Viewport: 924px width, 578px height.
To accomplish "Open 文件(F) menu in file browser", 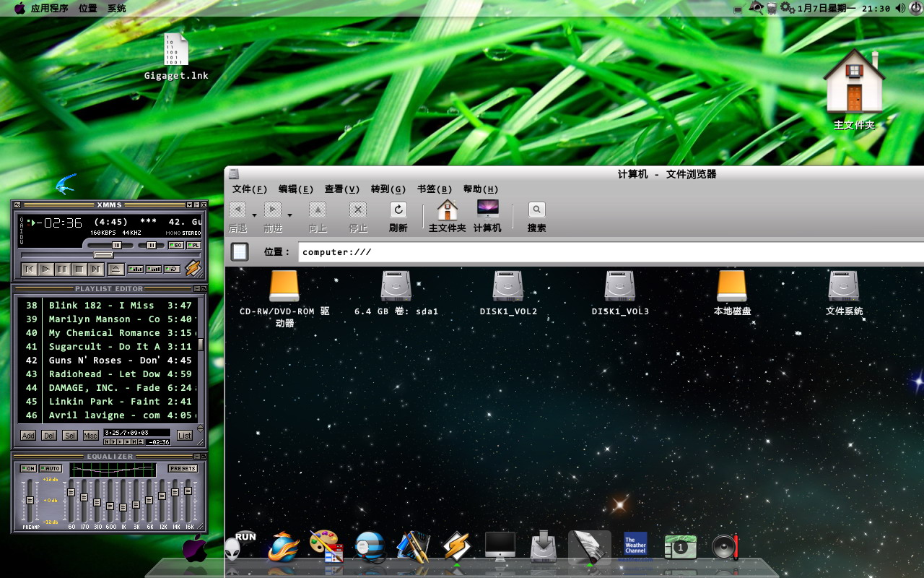I will pos(250,189).
